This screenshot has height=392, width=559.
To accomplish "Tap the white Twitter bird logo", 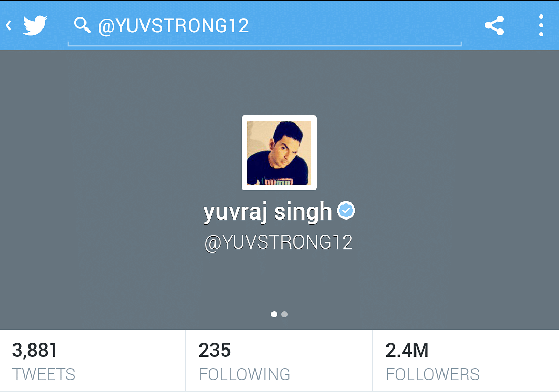I will 35,25.
